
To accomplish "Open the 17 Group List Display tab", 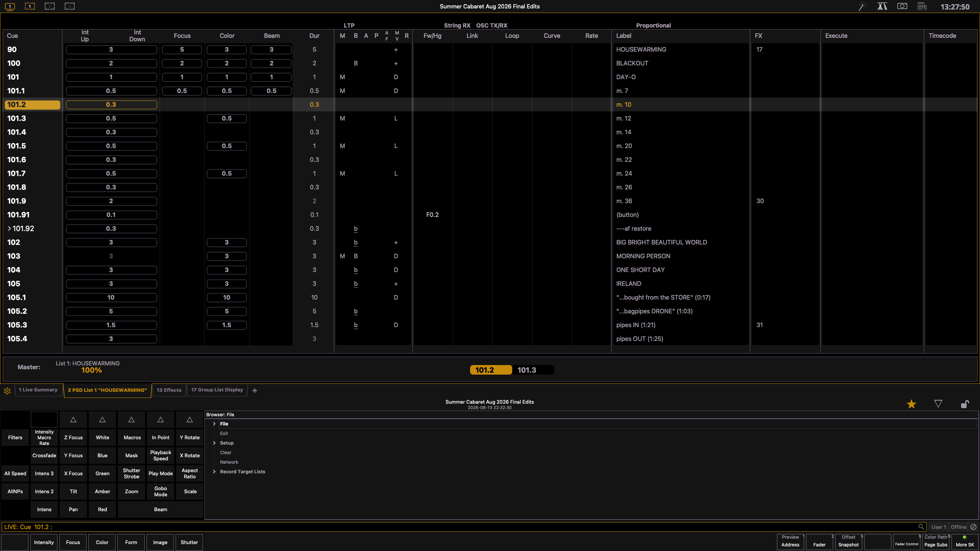I will (x=217, y=390).
